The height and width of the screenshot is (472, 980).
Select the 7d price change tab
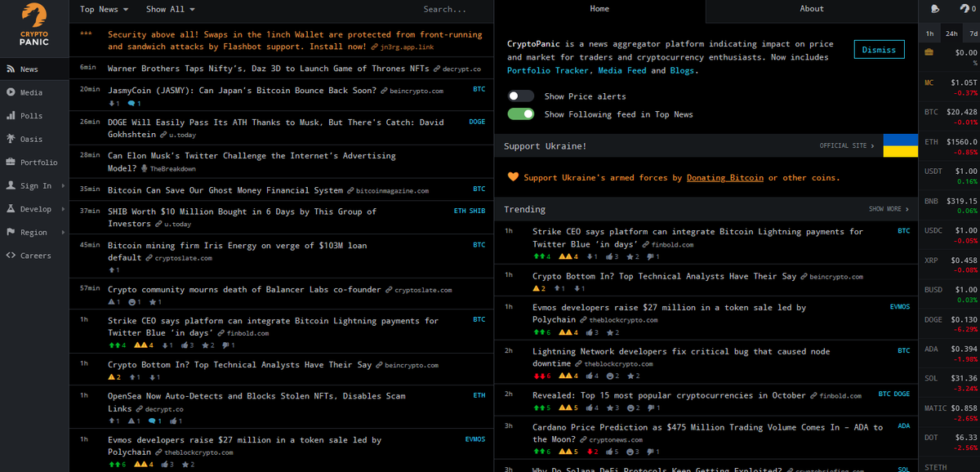973,33
